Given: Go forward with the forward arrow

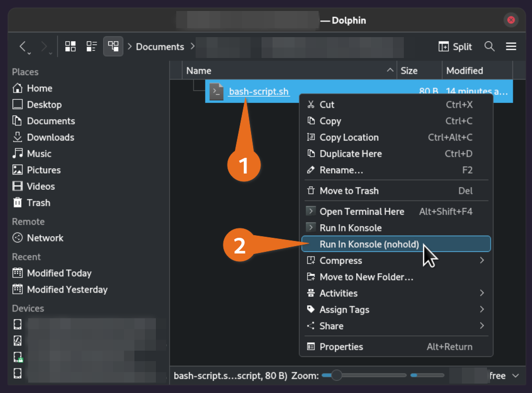Looking at the screenshot, I should (x=44, y=47).
